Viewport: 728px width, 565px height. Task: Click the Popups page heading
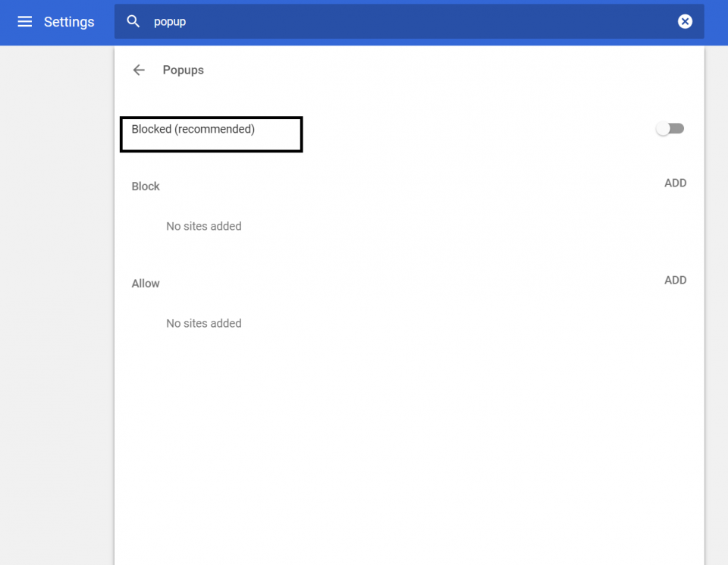pyautogui.click(x=184, y=71)
